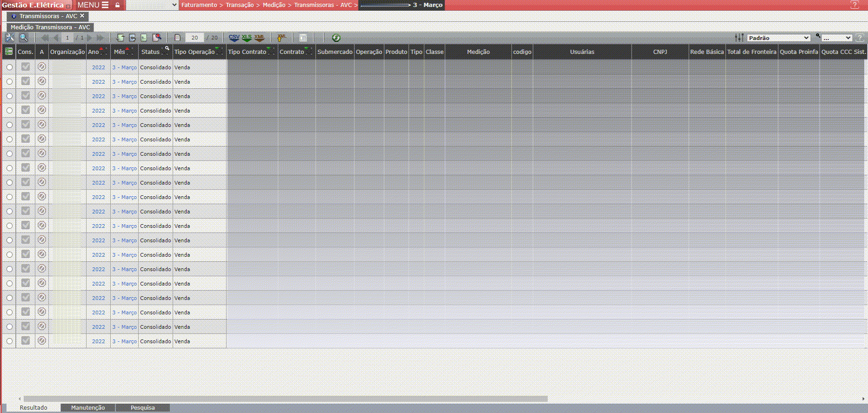Open the Pesquisa tab
The height and width of the screenshot is (413, 868).
pyautogui.click(x=142, y=408)
